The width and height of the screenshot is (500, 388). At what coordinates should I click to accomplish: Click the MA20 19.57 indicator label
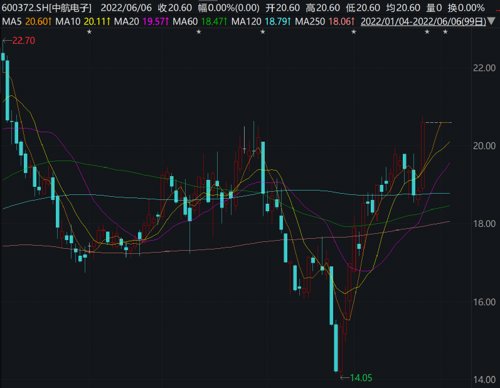(142, 22)
